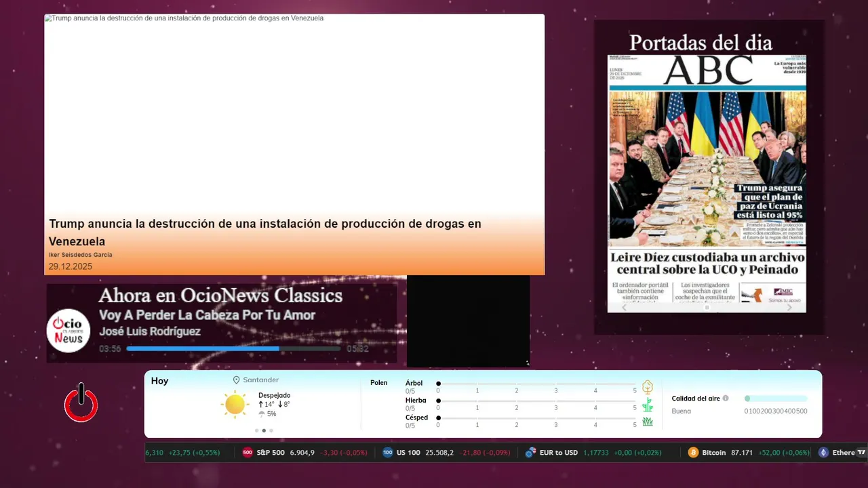Viewport: 868px width, 488px height.
Task: Pause the Portadas slideshow
Action: pyautogui.click(x=707, y=307)
